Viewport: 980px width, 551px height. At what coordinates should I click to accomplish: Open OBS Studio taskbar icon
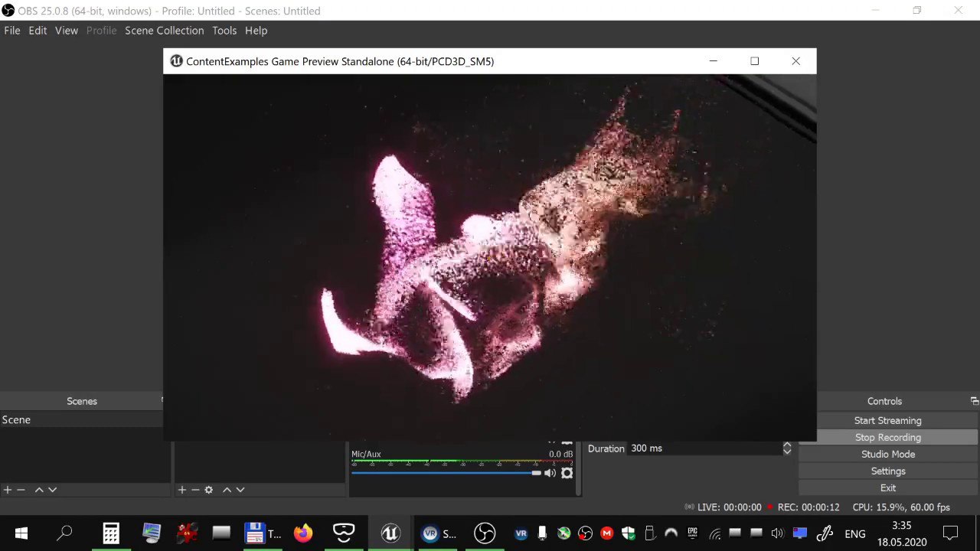point(485,533)
